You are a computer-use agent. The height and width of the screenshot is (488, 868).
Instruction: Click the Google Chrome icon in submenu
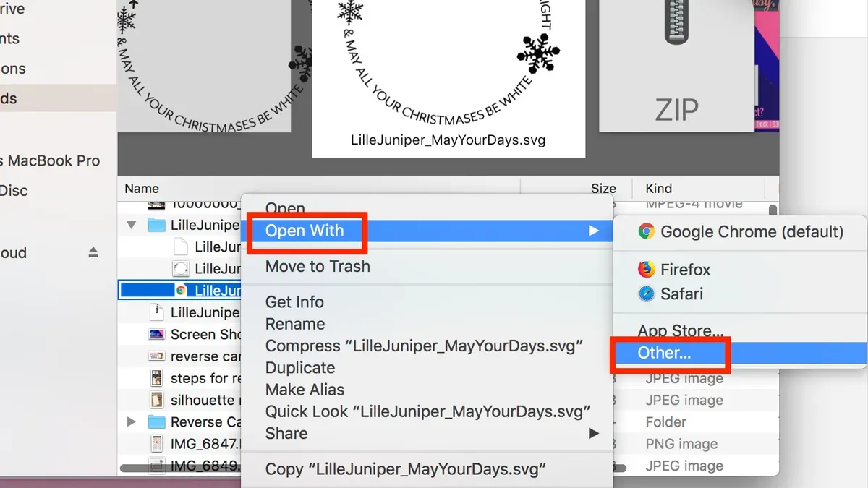pos(646,231)
